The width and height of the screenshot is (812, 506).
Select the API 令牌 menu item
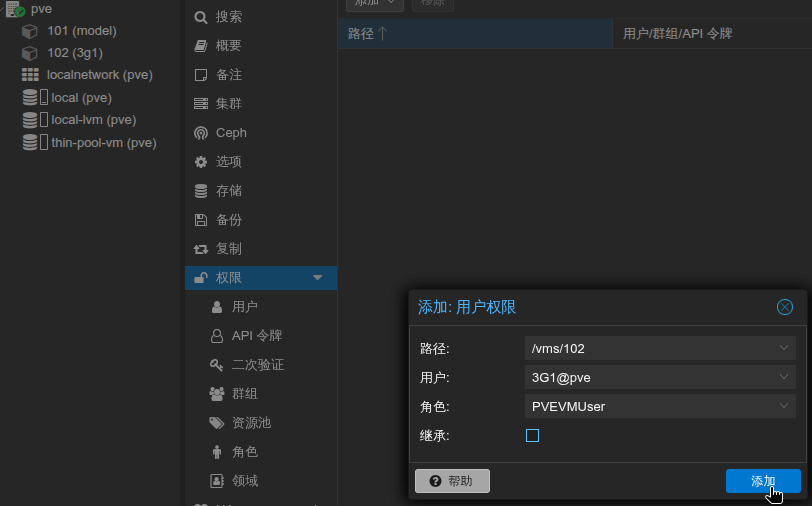[x=257, y=336]
